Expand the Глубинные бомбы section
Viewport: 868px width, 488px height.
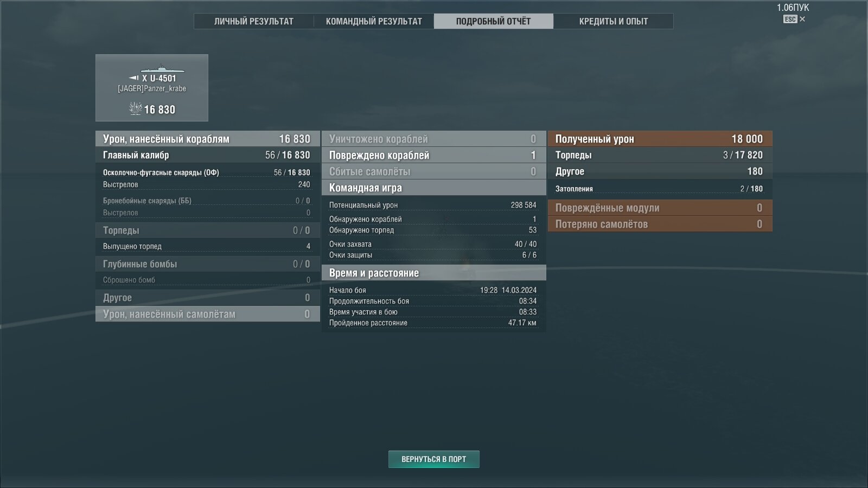tap(208, 264)
